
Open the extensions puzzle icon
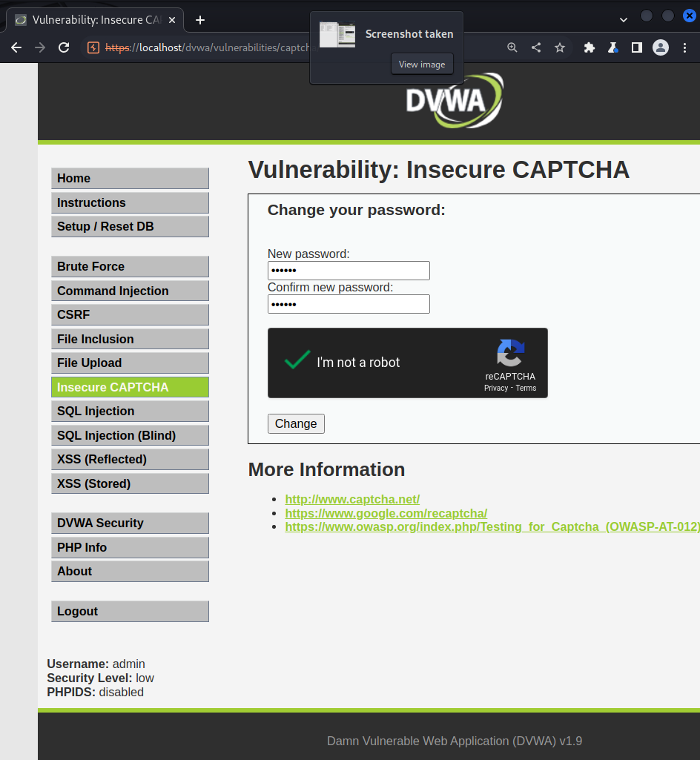click(589, 47)
